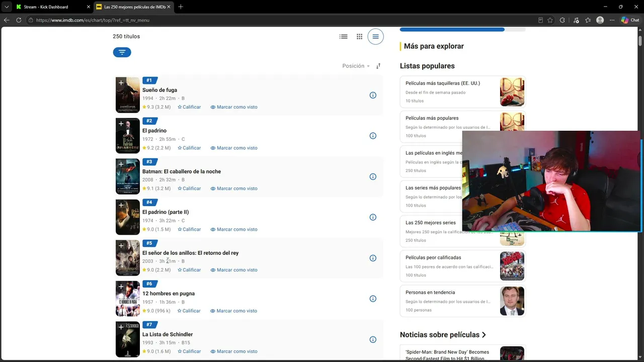Click the browser address bar URL
The height and width of the screenshot is (362, 644).
click(93, 20)
